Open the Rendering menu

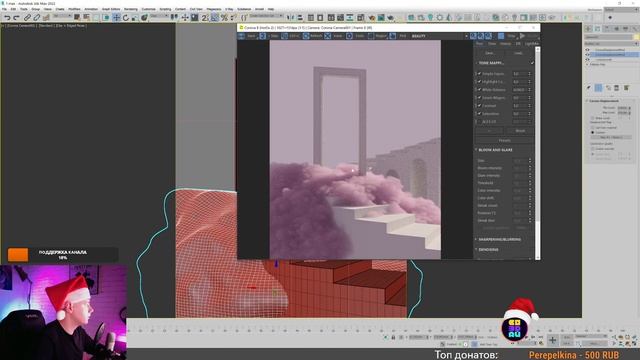coord(131,9)
